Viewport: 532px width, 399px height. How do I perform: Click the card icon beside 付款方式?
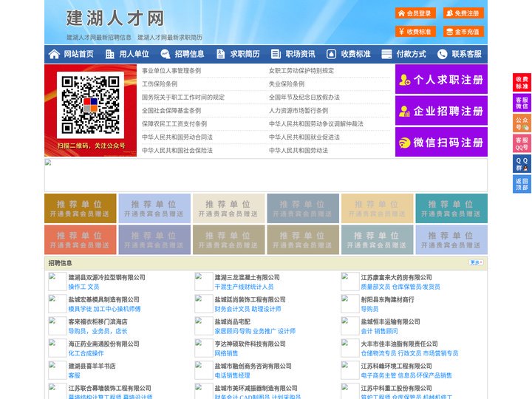386,54
